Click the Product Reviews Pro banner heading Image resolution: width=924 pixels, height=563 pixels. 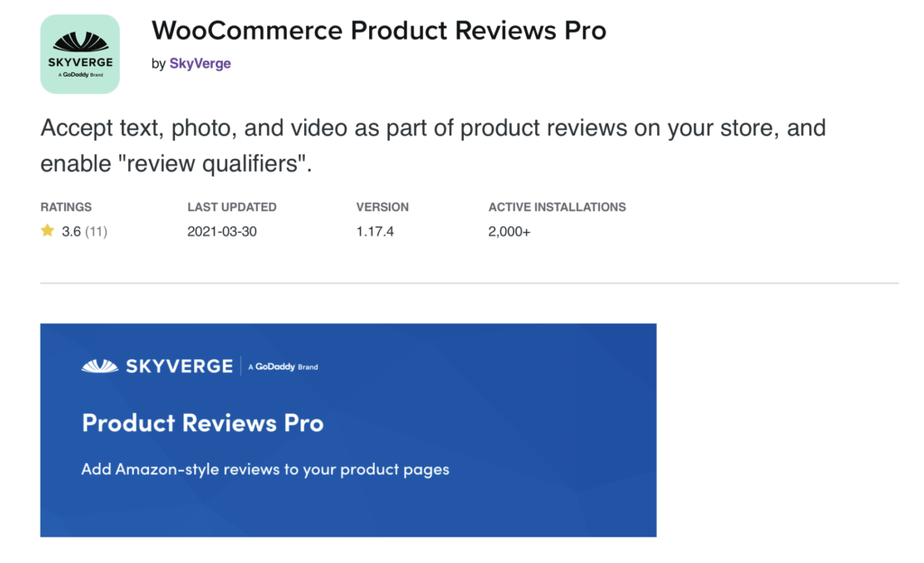[203, 423]
